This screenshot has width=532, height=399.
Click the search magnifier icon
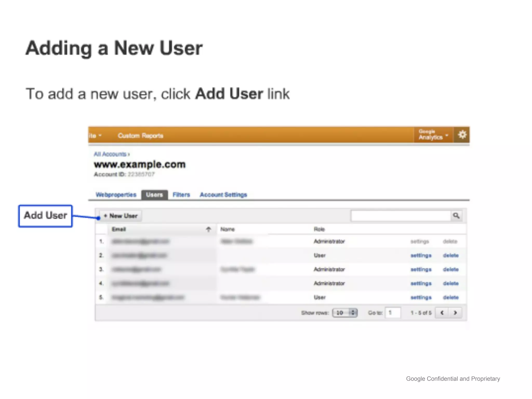pyautogui.click(x=456, y=216)
